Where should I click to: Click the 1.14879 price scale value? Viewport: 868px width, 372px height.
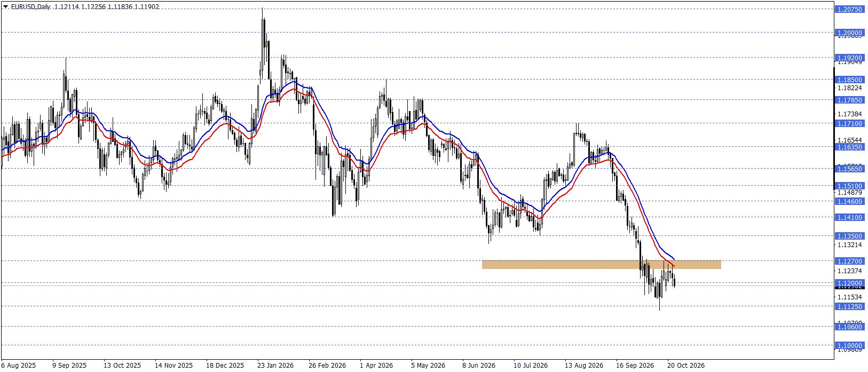pos(849,192)
